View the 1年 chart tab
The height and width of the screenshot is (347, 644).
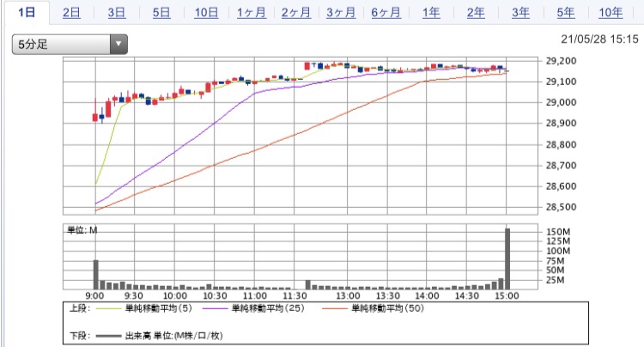(431, 13)
